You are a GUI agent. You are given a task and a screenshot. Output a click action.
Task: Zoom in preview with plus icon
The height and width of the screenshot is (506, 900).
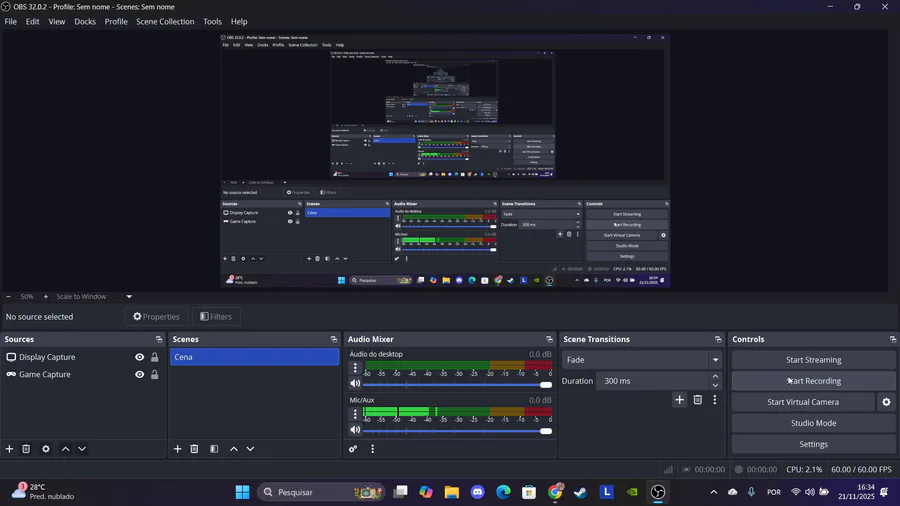click(x=46, y=297)
